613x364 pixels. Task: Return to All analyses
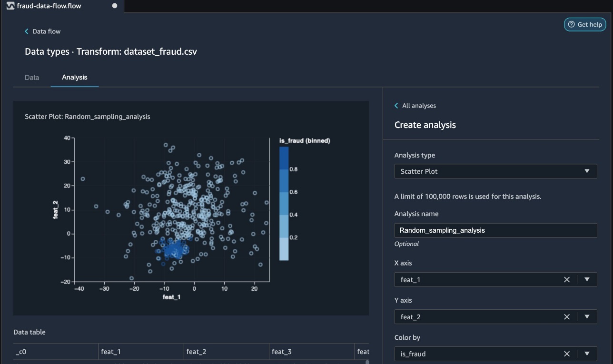click(419, 106)
